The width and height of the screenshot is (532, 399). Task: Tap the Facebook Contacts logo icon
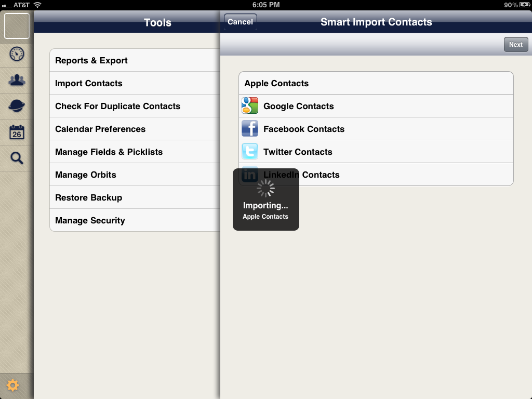250,129
